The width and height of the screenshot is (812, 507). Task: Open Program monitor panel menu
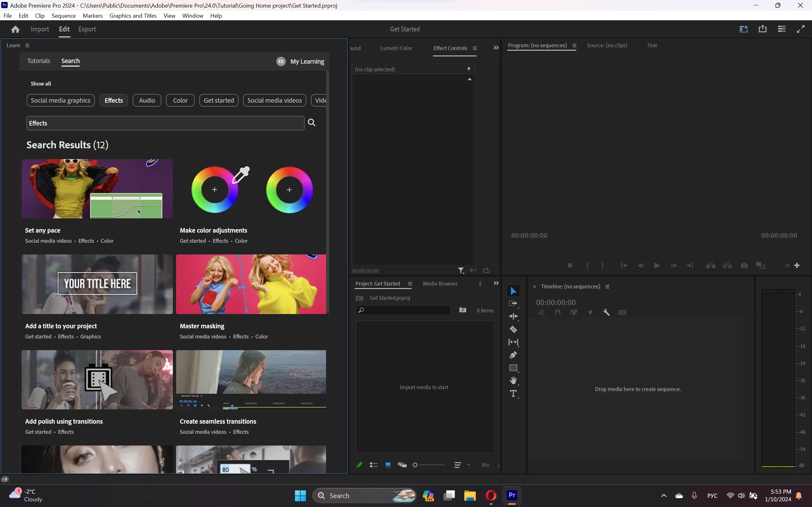coord(574,46)
